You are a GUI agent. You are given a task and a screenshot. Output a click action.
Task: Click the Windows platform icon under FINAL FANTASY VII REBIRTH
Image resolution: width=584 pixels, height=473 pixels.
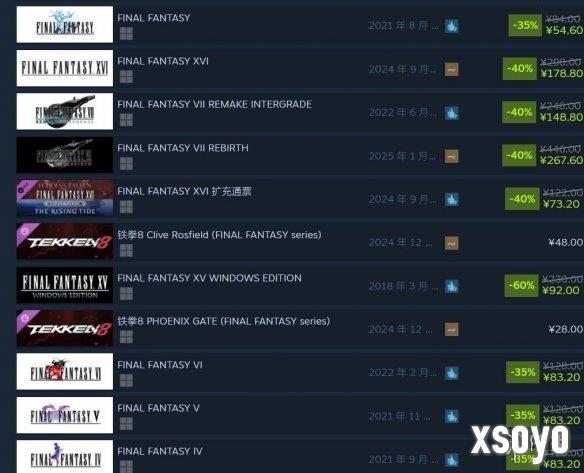126,164
